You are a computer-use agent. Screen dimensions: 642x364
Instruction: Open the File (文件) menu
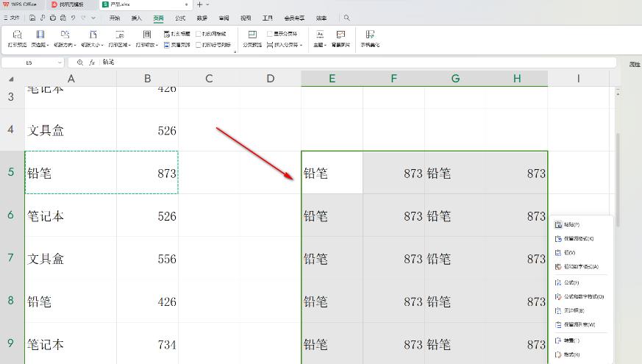12,18
